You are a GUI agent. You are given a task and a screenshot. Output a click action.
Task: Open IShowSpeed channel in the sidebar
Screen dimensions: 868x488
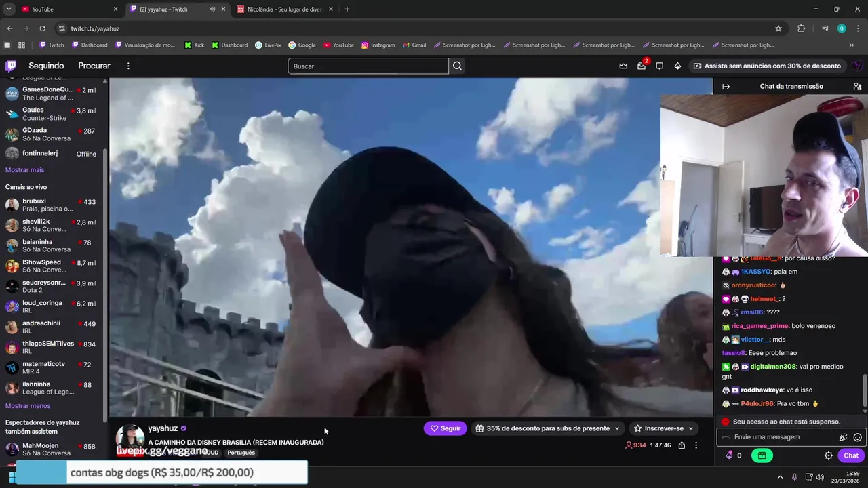pyautogui.click(x=52, y=266)
